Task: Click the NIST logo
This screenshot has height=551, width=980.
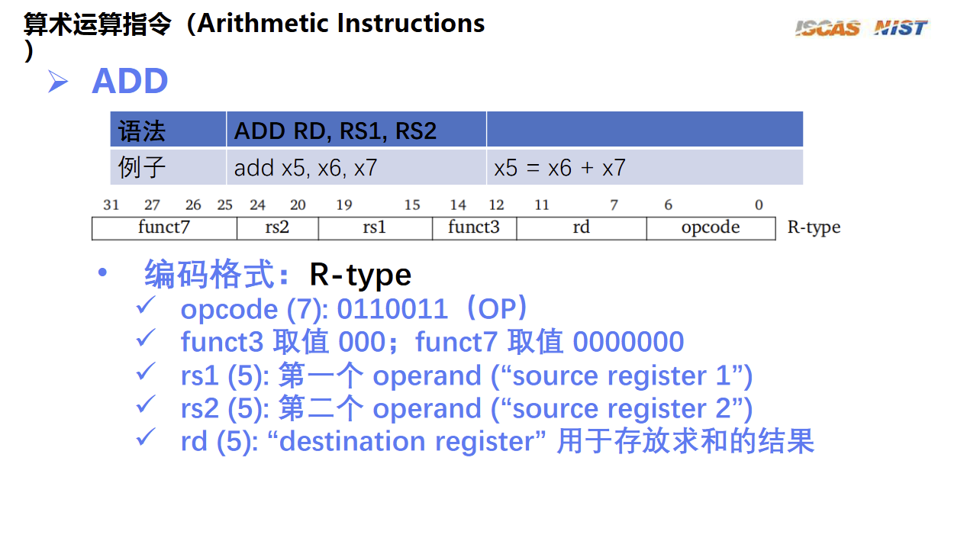Action: [x=901, y=28]
